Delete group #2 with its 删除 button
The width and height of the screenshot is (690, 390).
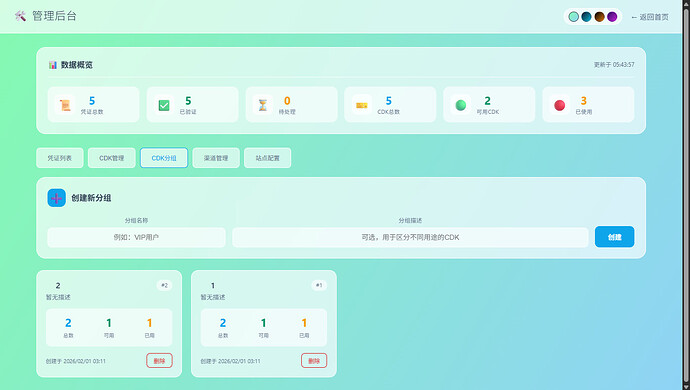pos(159,361)
